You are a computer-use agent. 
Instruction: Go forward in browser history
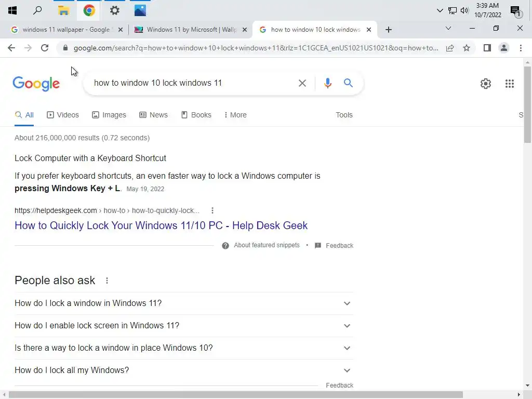coord(28,48)
